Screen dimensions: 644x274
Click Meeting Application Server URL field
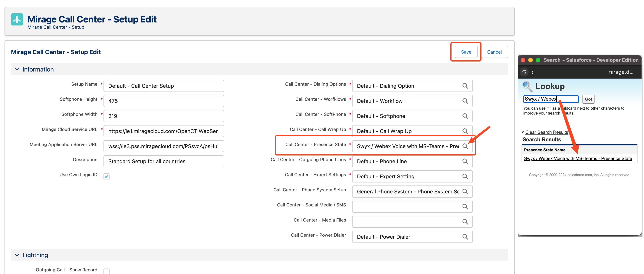tap(164, 146)
